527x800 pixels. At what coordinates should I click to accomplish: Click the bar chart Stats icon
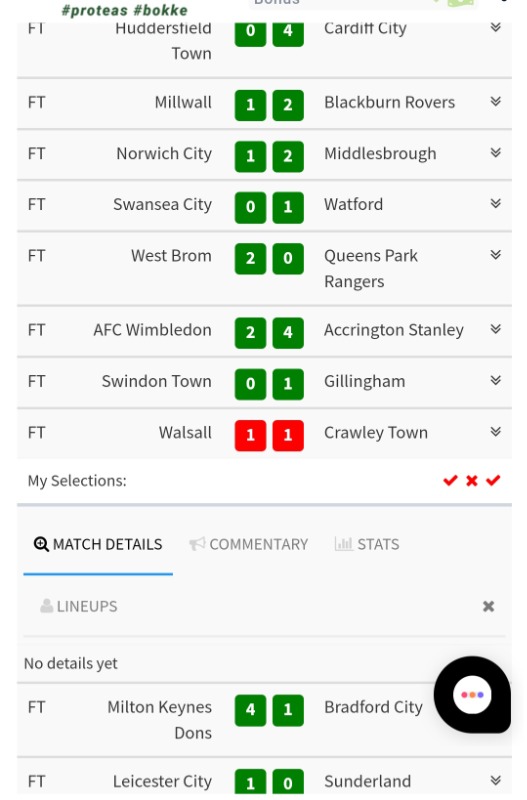click(343, 544)
